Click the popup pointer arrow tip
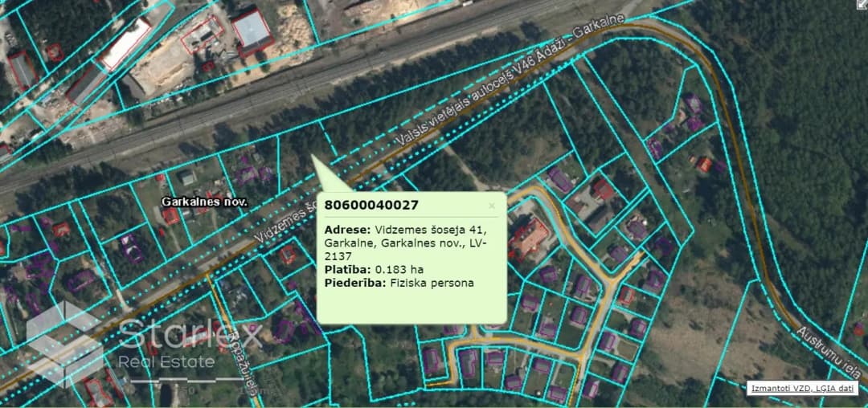The image size is (868, 408). click(x=312, y=156)
